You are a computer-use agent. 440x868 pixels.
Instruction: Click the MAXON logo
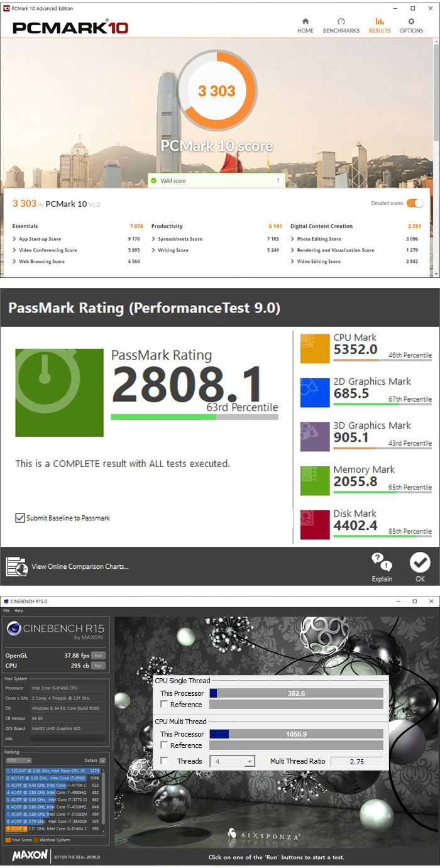(28, 856)
